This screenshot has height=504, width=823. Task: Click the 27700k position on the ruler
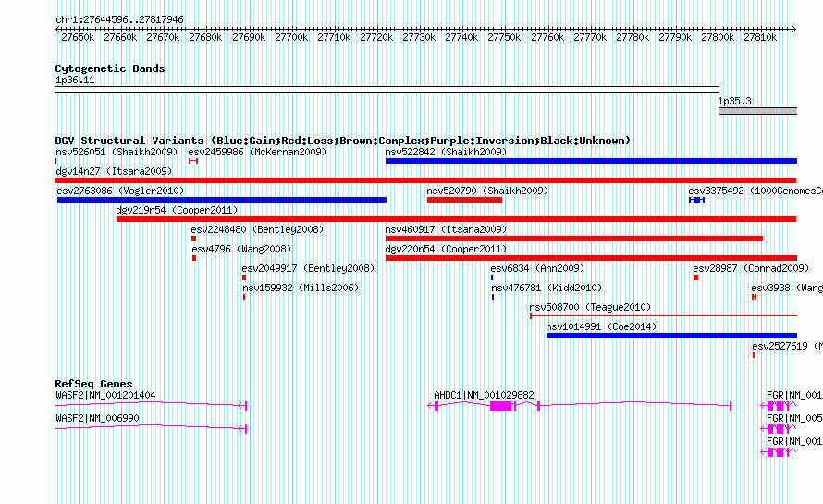point(291,37)
